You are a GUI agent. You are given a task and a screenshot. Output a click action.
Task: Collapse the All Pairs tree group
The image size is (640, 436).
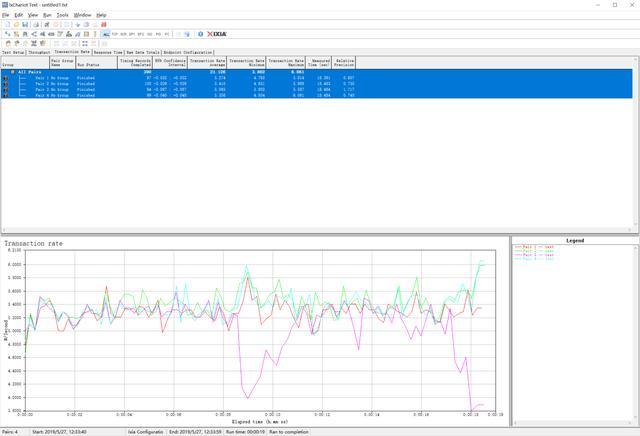[x=11, y=72]
